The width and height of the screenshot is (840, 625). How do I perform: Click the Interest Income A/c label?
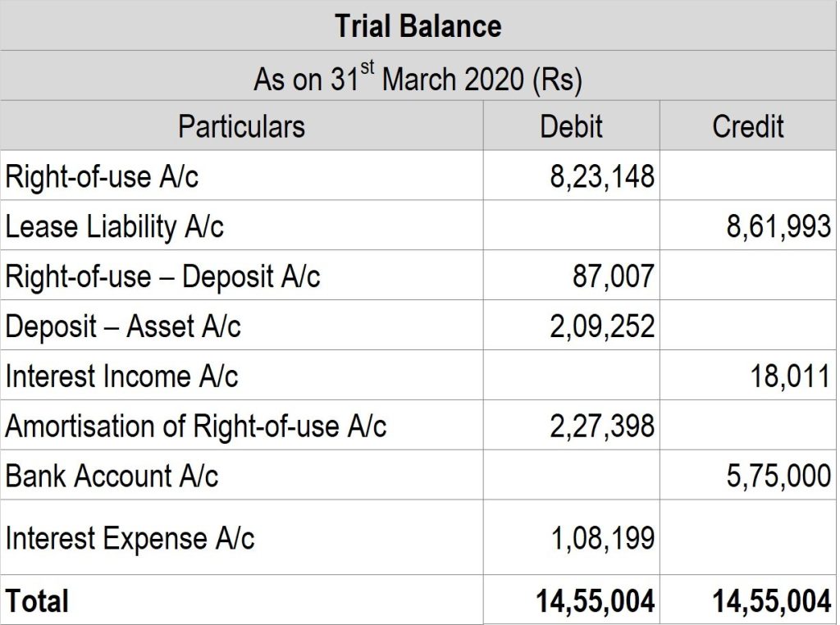tap(121, 376)
